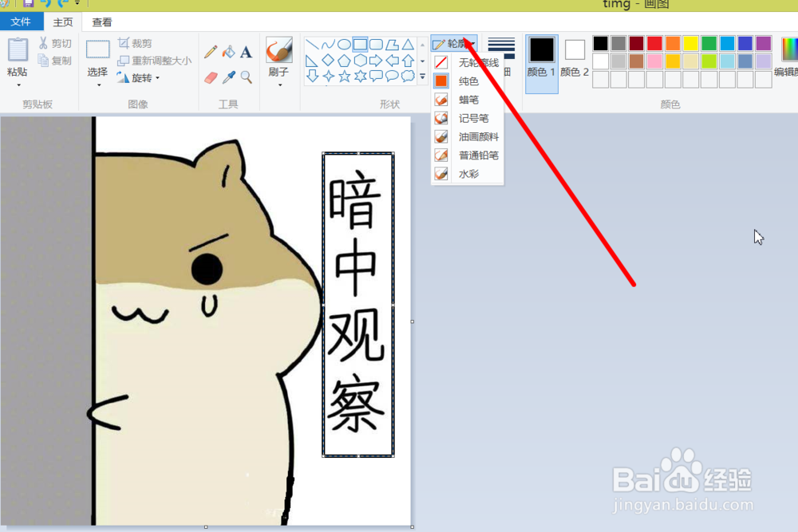
Task: Choose the triangle shape
Action: coord(408,44)
